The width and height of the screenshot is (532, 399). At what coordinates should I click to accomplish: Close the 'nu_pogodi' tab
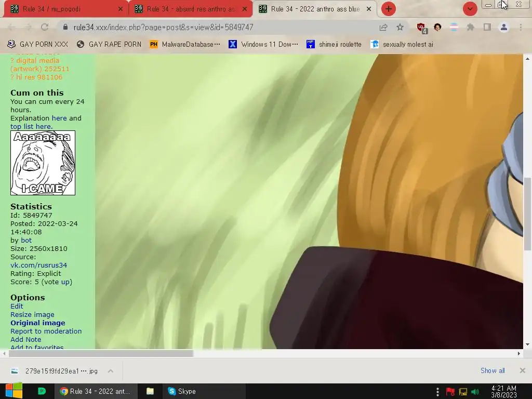point(121,9)
